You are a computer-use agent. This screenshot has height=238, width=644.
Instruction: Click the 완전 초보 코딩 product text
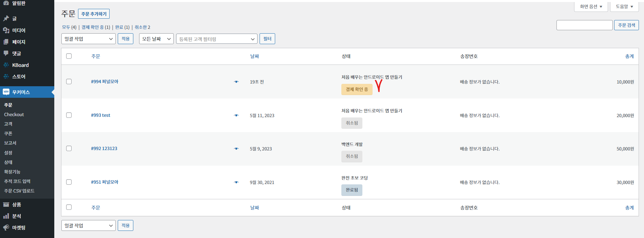[x=355, y=178]
